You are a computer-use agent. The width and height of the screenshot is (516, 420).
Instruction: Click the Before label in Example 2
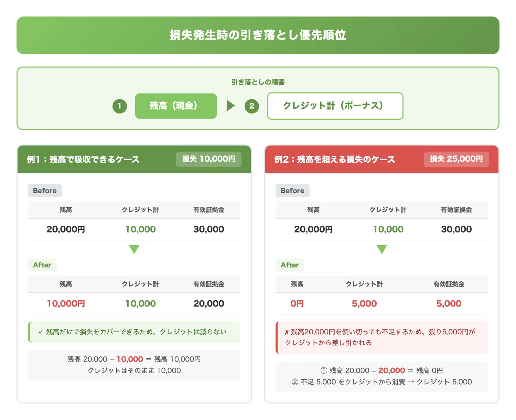click(292, 191)
